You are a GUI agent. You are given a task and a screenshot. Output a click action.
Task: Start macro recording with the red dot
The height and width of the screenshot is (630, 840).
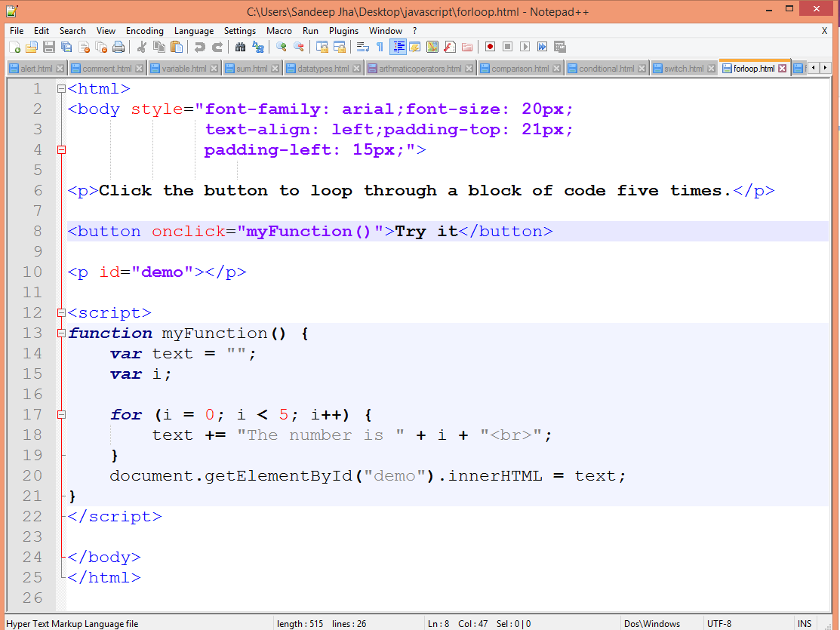click(490, 47)
